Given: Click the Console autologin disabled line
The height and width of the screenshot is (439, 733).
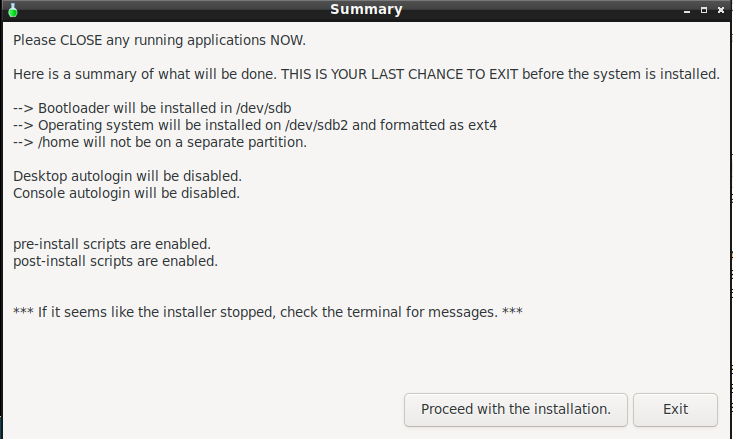Looking at the screenshot, I should point(126,193).
